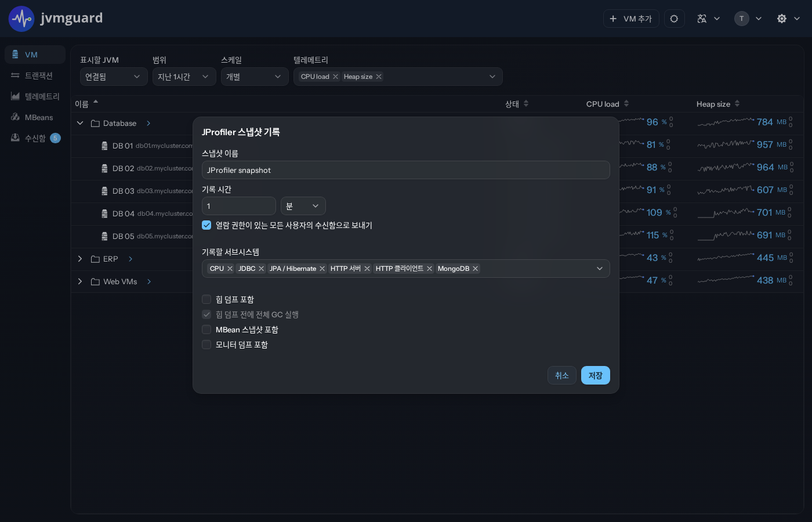The width and height of the screenshot is (812, 522).
Task: Enable 힙 덤프 포함 checkbox
Action: point(206,299)
